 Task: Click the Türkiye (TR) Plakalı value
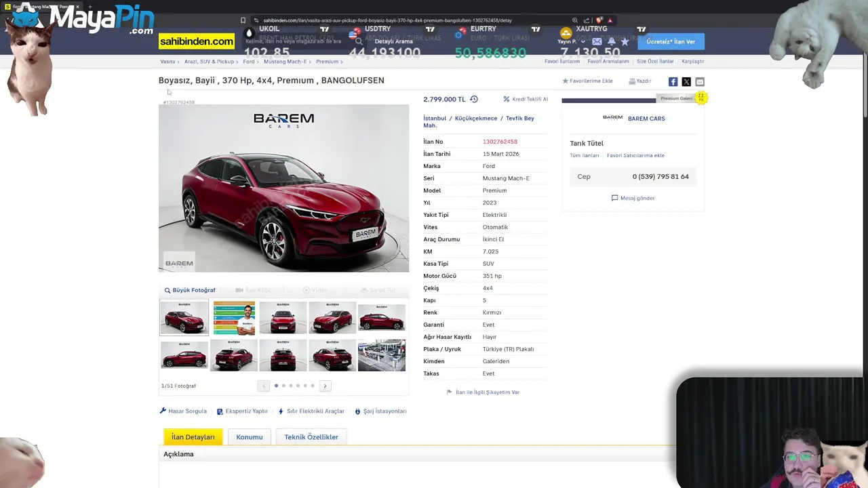(508, 349)
